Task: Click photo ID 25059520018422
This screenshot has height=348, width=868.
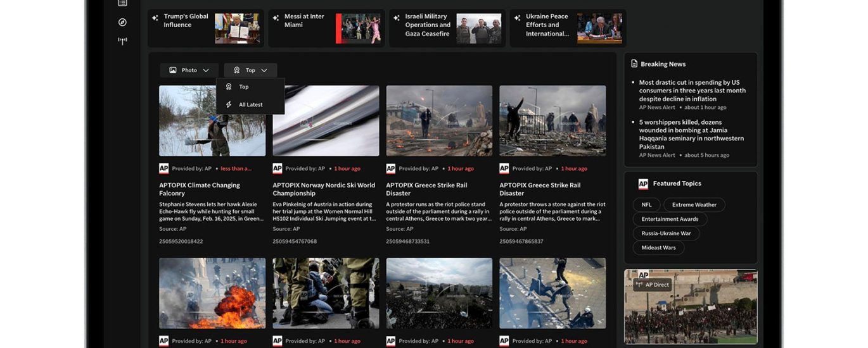Action: pos(181,241)
